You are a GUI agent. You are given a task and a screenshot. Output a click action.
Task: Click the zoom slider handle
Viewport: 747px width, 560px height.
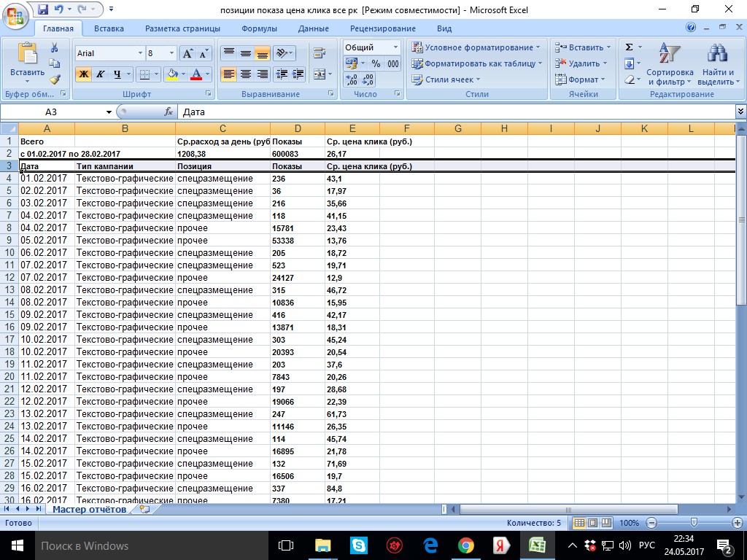pos(694,523)
